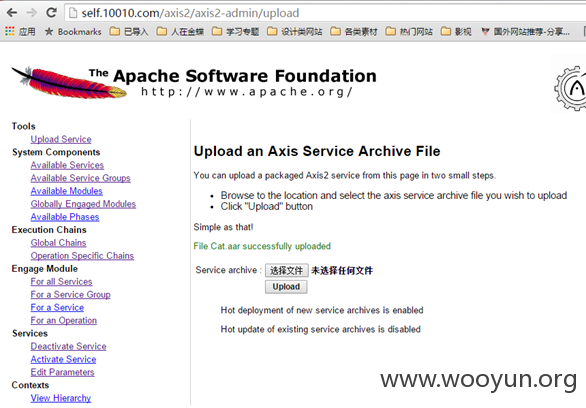Click the Tools section heading
Viewport: 586px width, 408px height.
point(24,126)
